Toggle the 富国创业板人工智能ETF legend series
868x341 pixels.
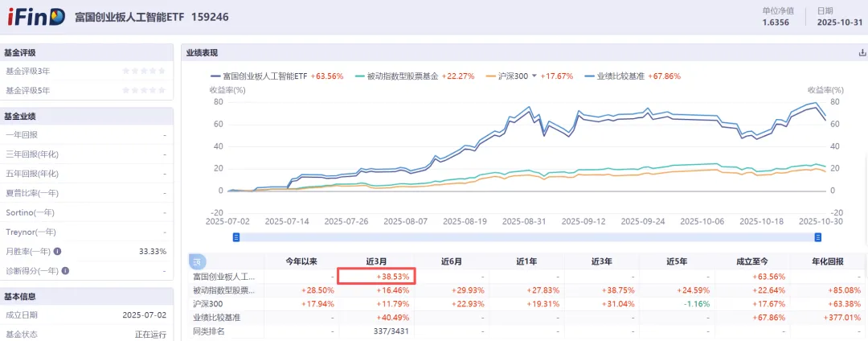(x=276, y=76)
